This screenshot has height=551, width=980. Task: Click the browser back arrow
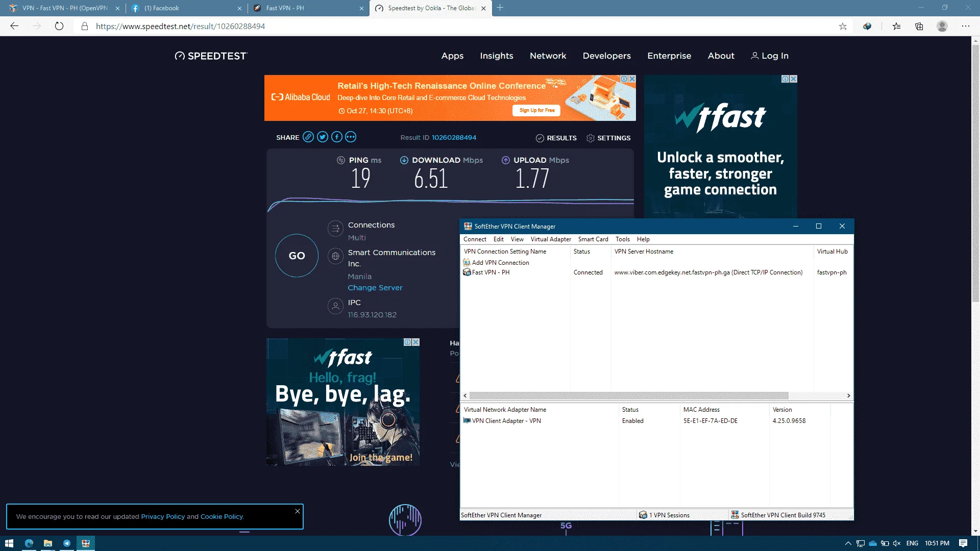click(14, 26)
